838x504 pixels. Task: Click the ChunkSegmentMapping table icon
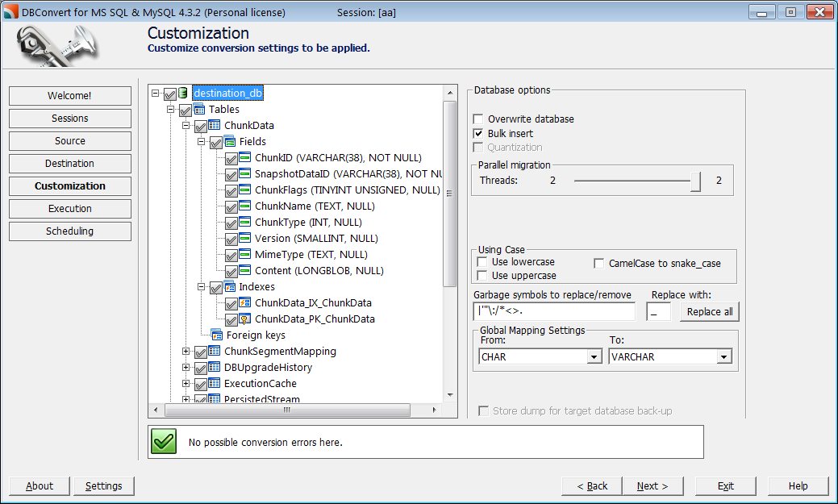pyautogui.click(x=215, y=351)
